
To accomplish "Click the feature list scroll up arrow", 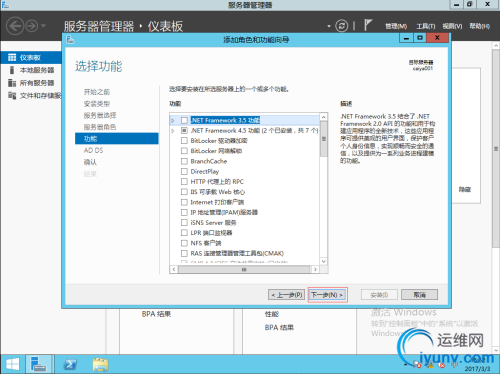I will coord(323,117).
